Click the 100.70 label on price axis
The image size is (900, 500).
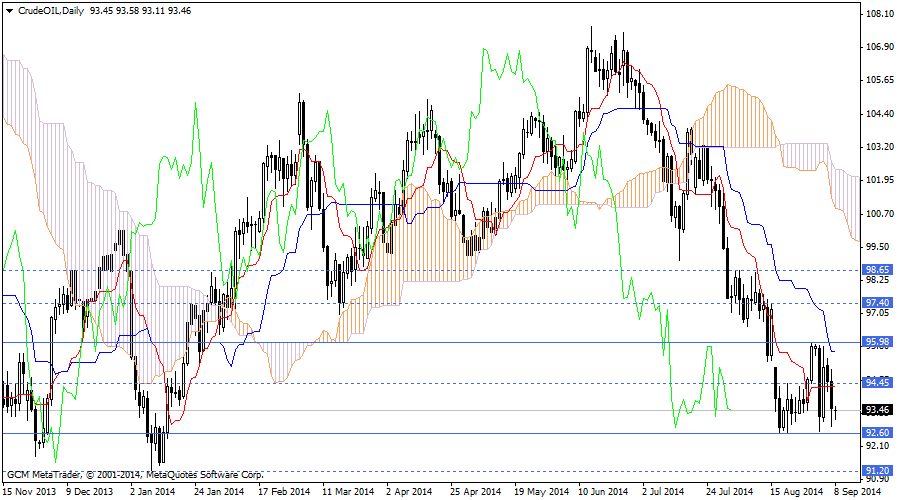pos(879,213)
